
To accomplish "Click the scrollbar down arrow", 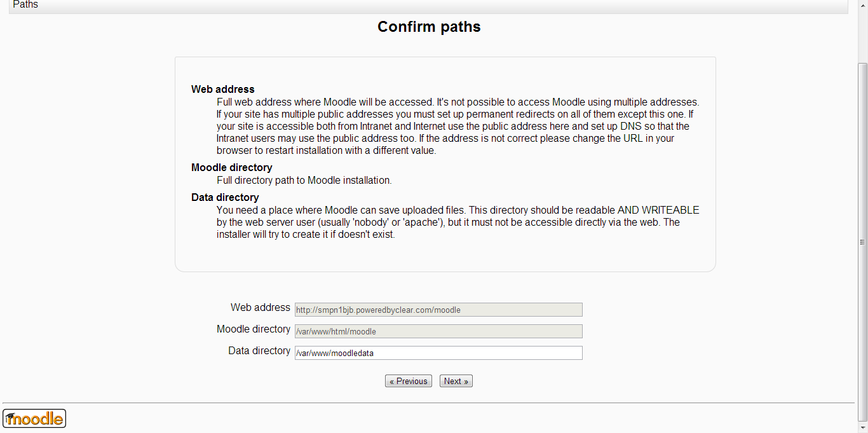I will 862,427.
